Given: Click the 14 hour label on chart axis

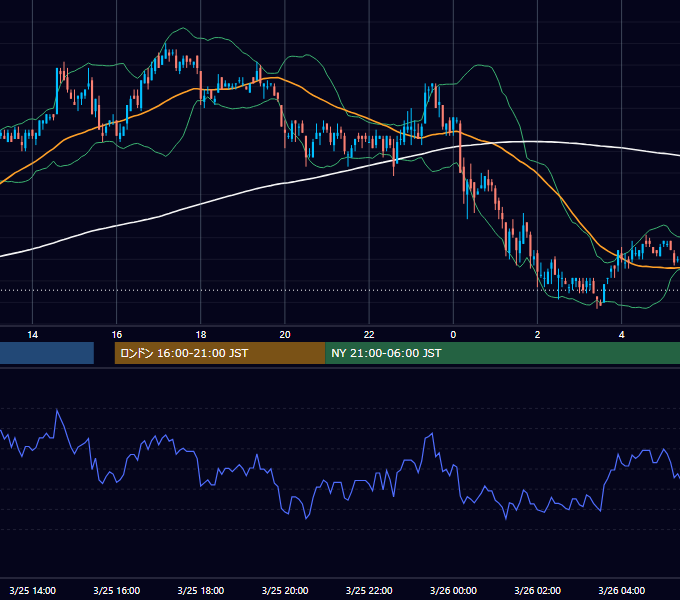Looking at the screenshot, I should (x=33, y=335).
